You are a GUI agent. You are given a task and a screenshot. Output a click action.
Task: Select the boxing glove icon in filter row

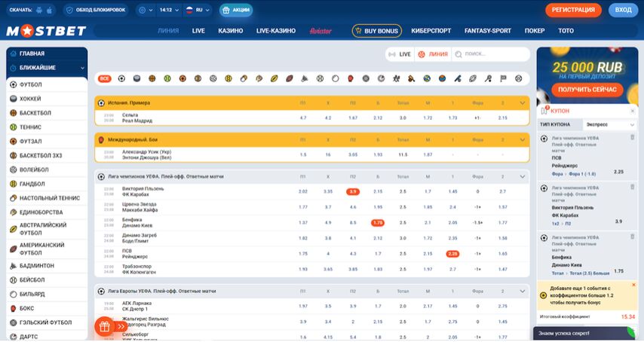pyautogui.click(x=351, y=78)
